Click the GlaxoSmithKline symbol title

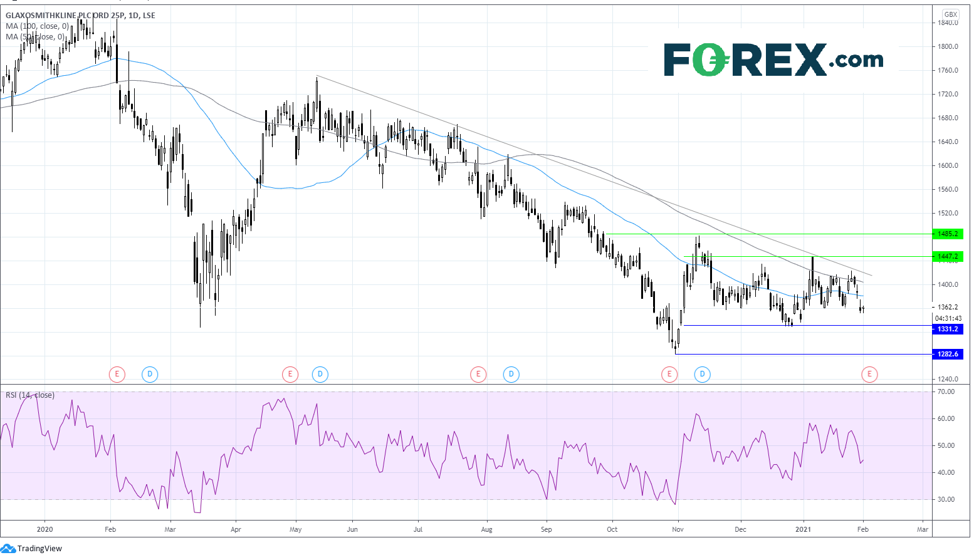tap(80, 16)
